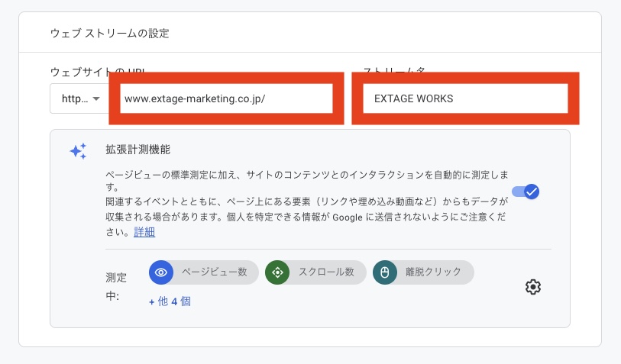Click the EXTAGE WORKS stream name field

coord(465,98)
